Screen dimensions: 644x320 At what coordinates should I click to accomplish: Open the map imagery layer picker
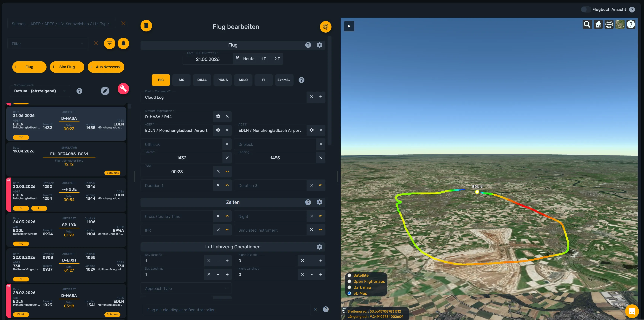point(620,25)
